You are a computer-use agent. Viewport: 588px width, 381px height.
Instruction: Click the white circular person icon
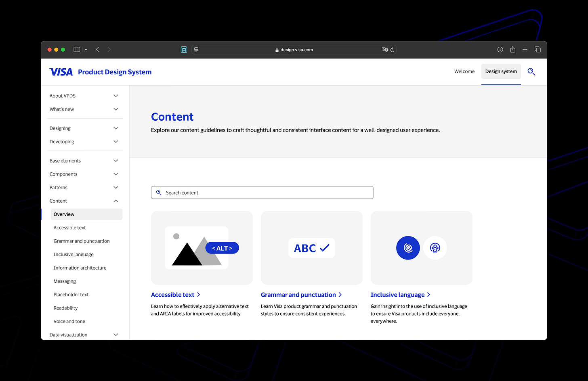(x=435, y=248)
